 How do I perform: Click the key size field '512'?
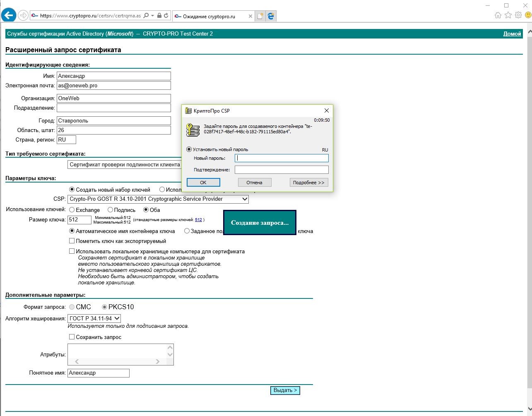point(79,220)
